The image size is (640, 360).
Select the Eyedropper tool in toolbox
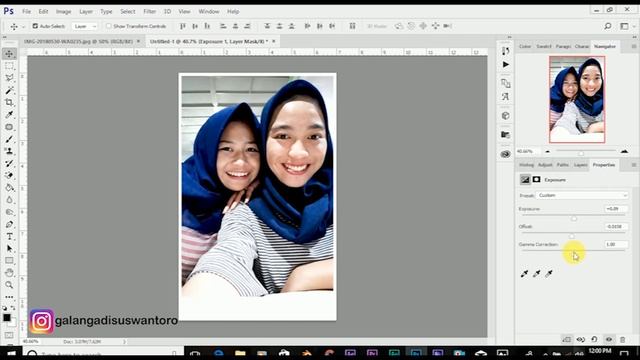click(9, 115)
